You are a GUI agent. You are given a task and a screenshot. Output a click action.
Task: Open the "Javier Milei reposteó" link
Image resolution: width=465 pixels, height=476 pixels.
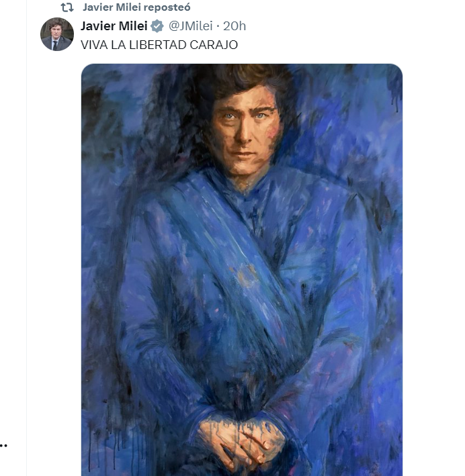136,7
